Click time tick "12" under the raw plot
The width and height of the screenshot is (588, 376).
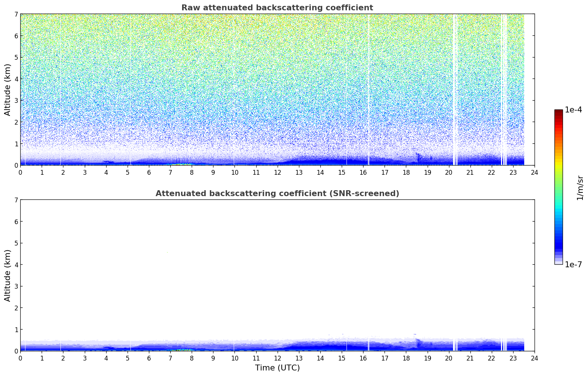click(x=277, y=172)
